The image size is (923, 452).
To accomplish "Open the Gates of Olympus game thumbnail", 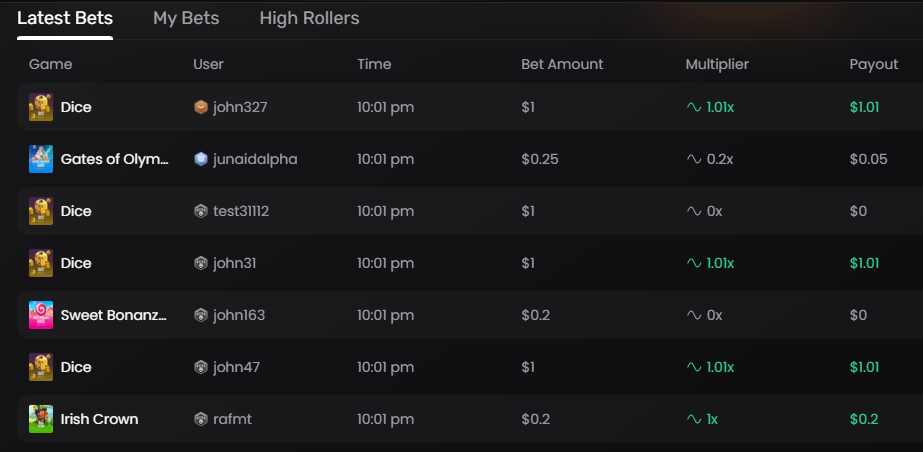I will (x=41, y=159).
